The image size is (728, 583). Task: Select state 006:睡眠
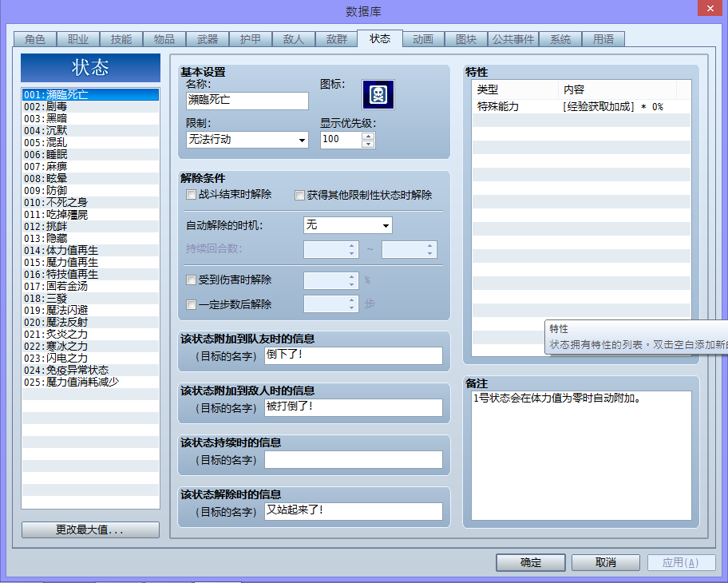click(90, 155)
